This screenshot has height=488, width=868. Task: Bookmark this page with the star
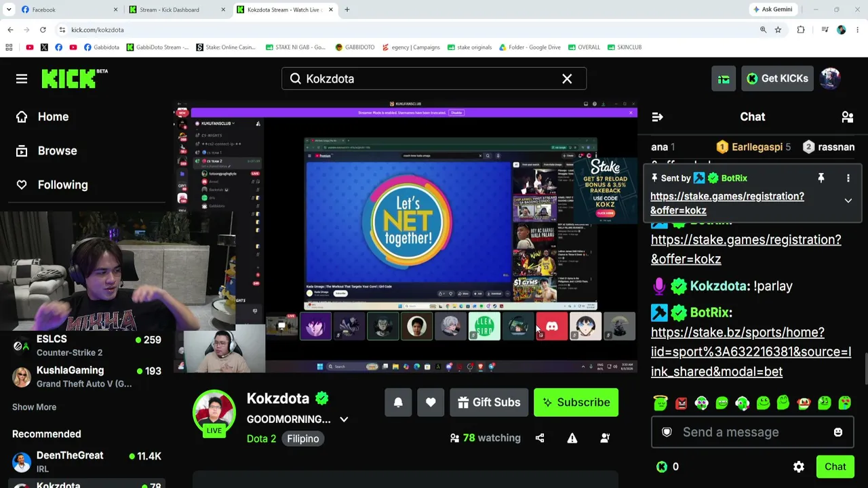point(778,30)
